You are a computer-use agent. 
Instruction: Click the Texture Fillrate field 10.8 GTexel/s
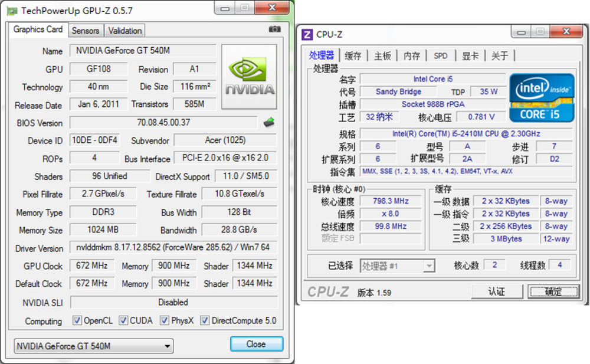[240, 194]
